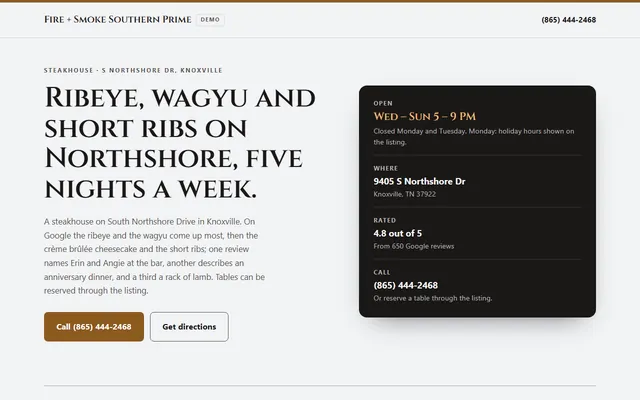Click the 4.8 out of 5 rating
640x400 pixels.
pyautogui.click(x=398, y=233)
